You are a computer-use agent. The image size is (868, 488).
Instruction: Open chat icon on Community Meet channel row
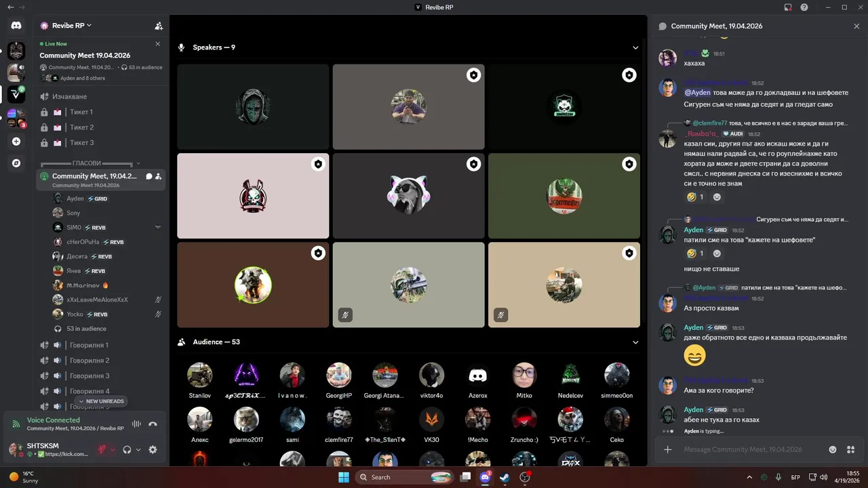(149, 176)
